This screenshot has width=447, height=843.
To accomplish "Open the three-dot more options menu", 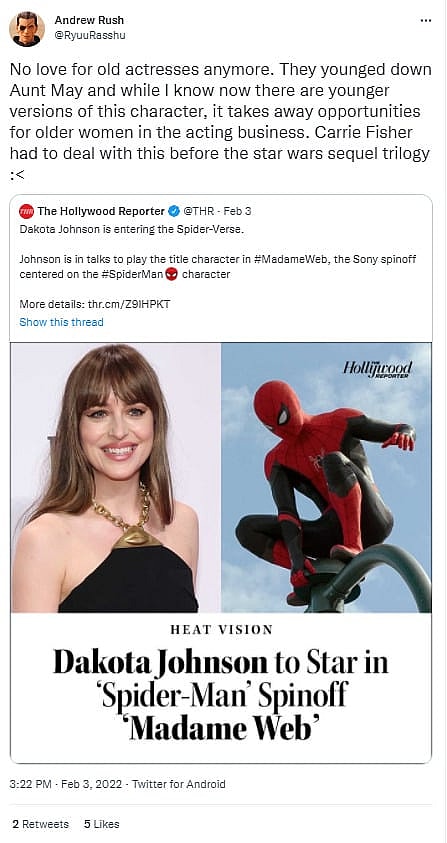I will click(x=425, y=20).
